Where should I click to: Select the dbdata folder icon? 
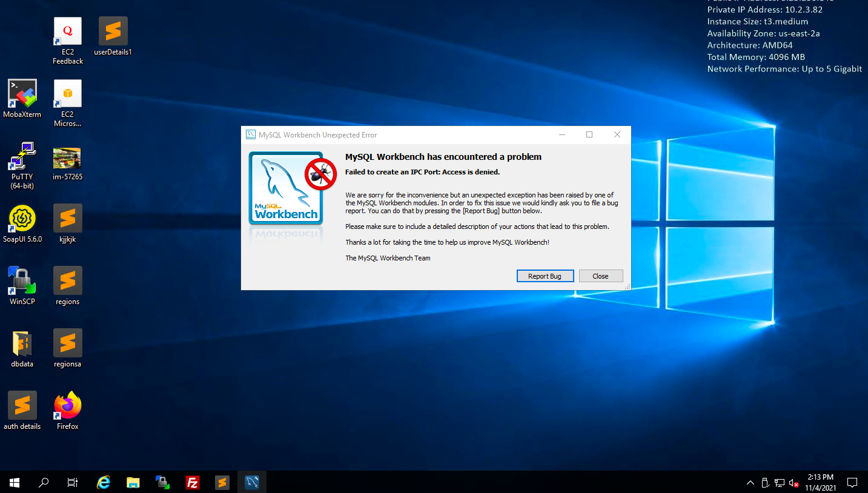click(22, 348)
